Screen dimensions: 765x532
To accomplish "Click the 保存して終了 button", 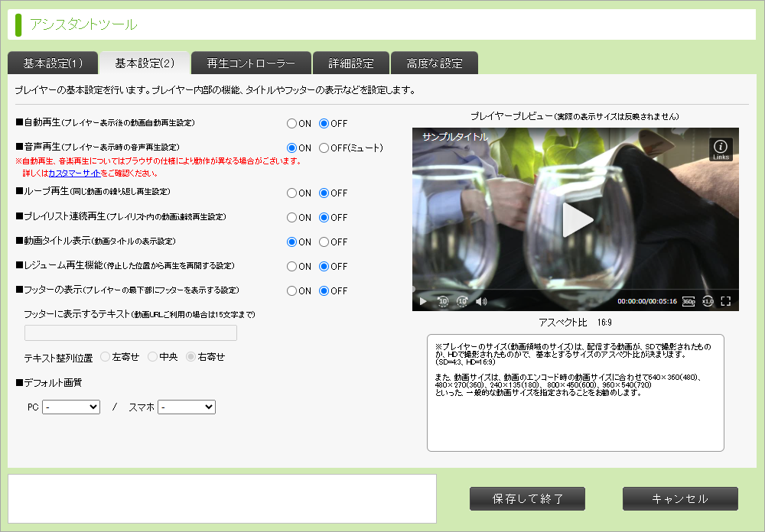I will (527, 499).
